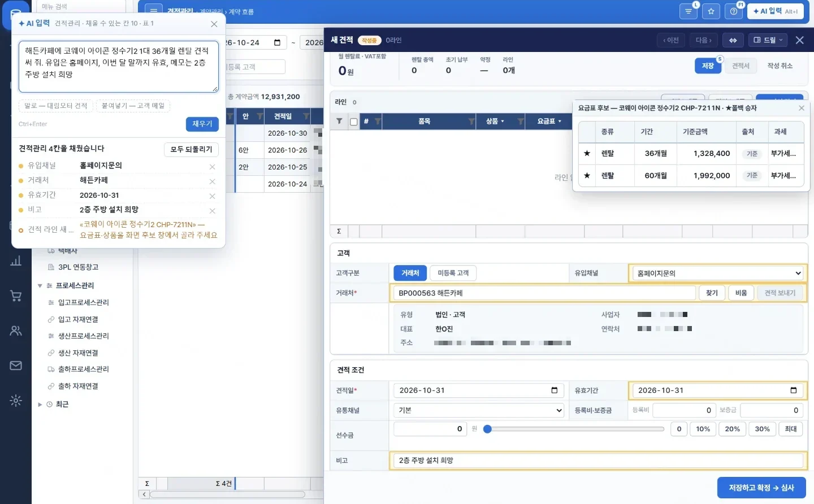Click the filter icon on 품목 column header

click(x=471, y=121)
